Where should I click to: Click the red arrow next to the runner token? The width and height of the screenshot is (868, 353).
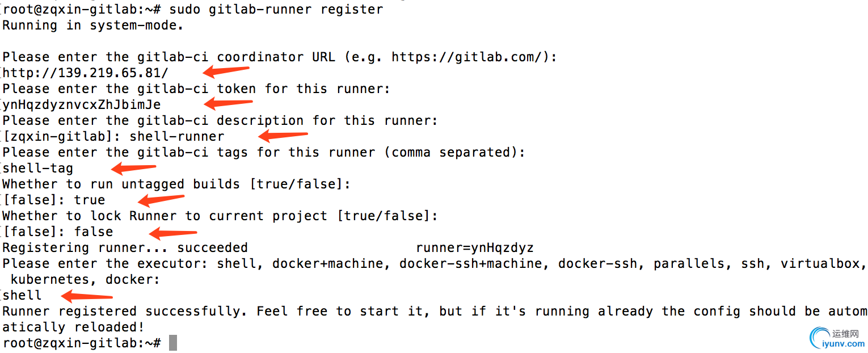click(x=228, y=103)
